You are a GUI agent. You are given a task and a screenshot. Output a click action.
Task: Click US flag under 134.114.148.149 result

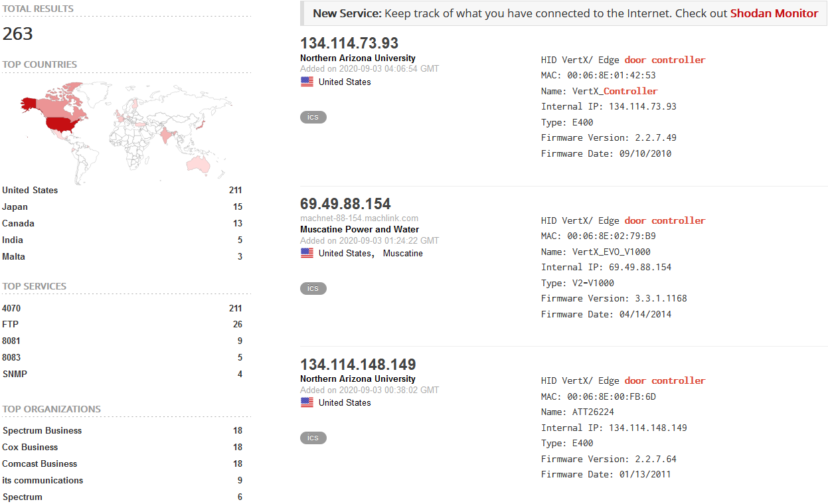pos(307,402)
